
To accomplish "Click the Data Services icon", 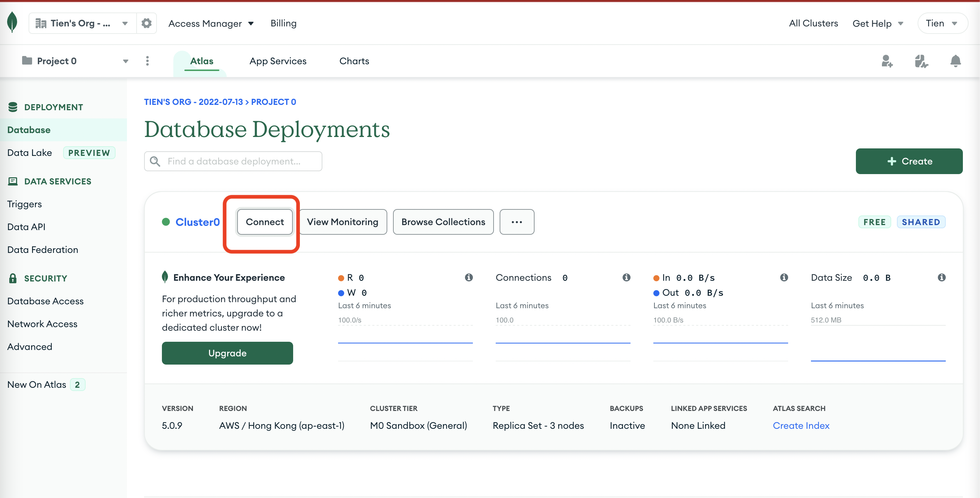I will coord(12,181).
